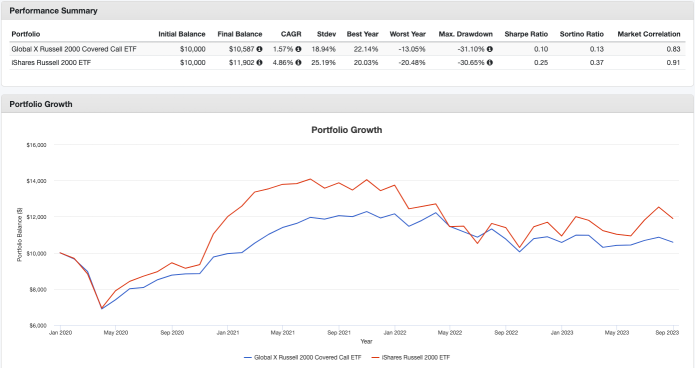Click the $11,902 final balance value
Screen dimensions: 695x368
click(x=242, y=63)
